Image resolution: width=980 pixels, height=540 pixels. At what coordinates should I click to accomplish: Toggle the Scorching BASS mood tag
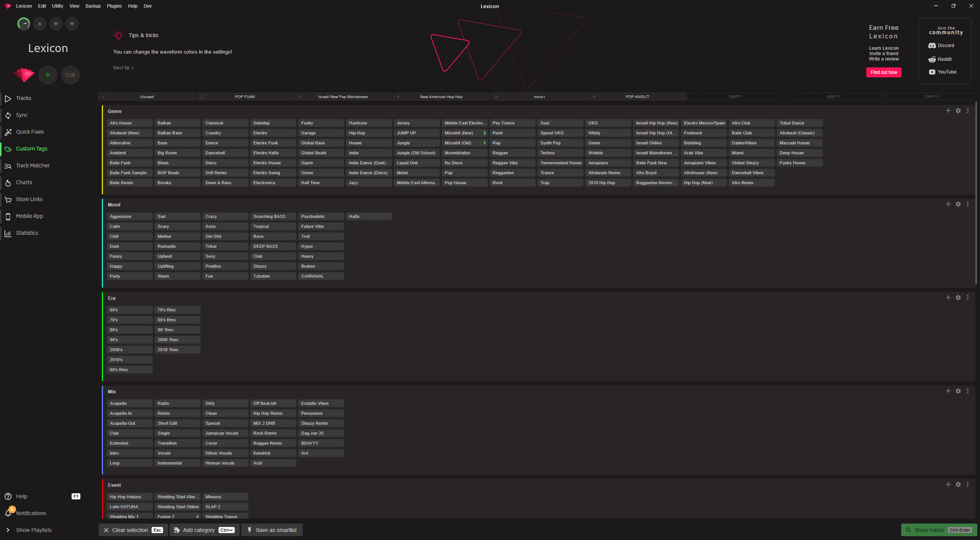click(x=273, y=216)
